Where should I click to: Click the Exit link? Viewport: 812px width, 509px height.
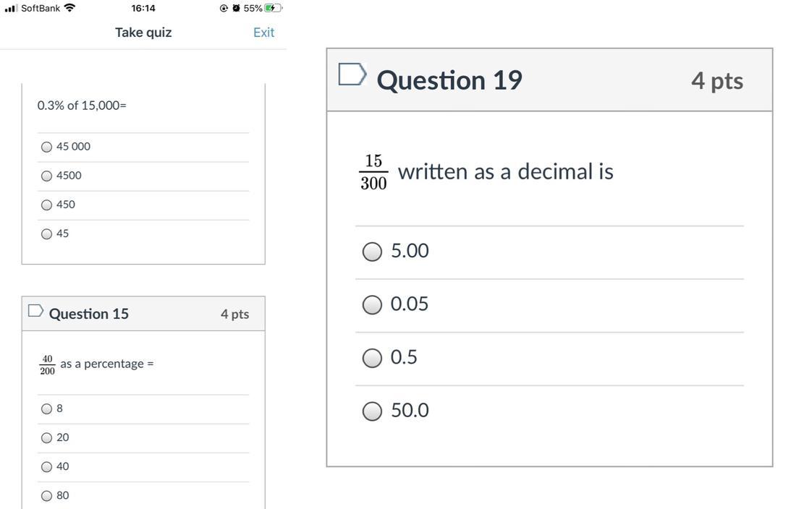263,33
